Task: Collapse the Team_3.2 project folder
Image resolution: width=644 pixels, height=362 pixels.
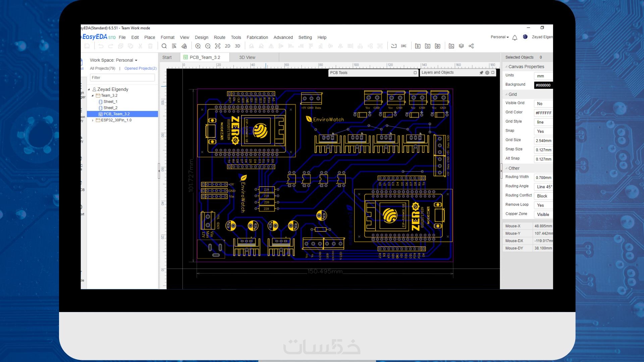Action: (93, 96)
